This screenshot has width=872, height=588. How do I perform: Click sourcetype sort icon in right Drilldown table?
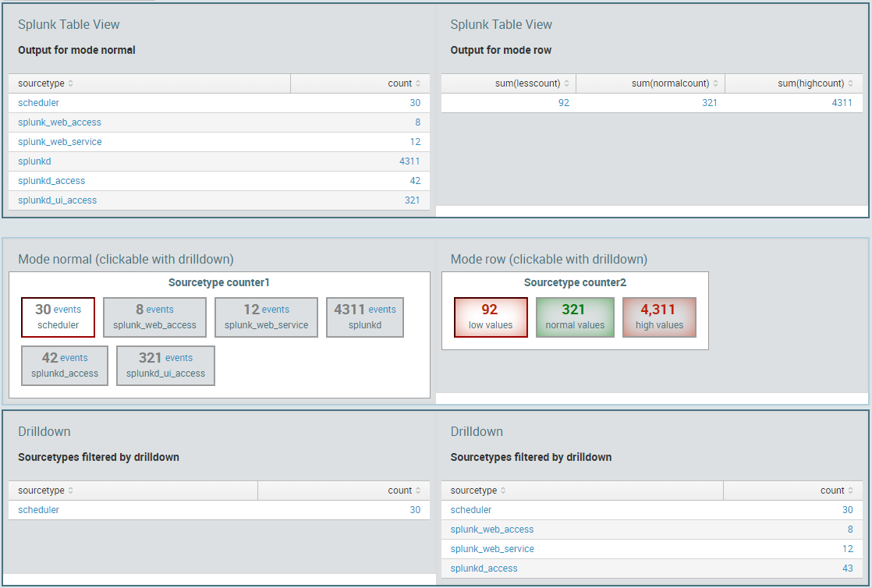tap(503, 491)
